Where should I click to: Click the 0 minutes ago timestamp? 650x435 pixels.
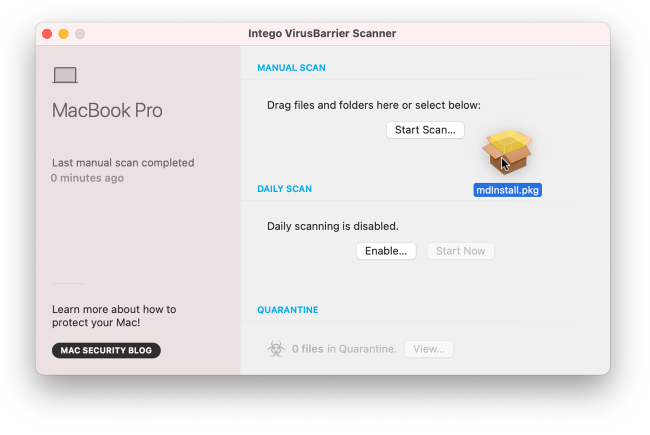87,178
